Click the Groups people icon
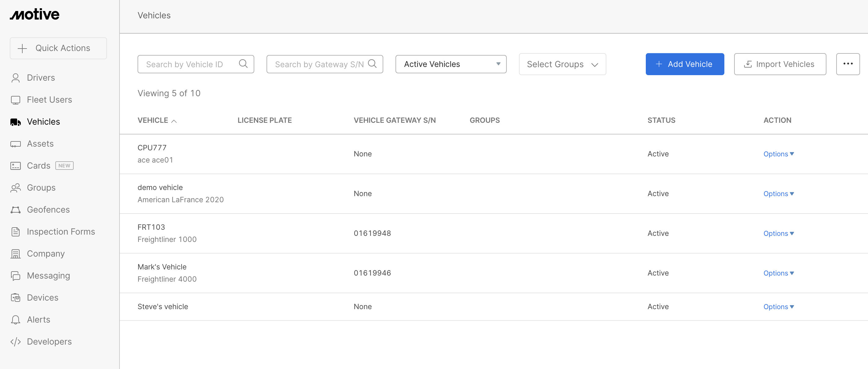Screen dimensions: 868x369 (16, 188)
